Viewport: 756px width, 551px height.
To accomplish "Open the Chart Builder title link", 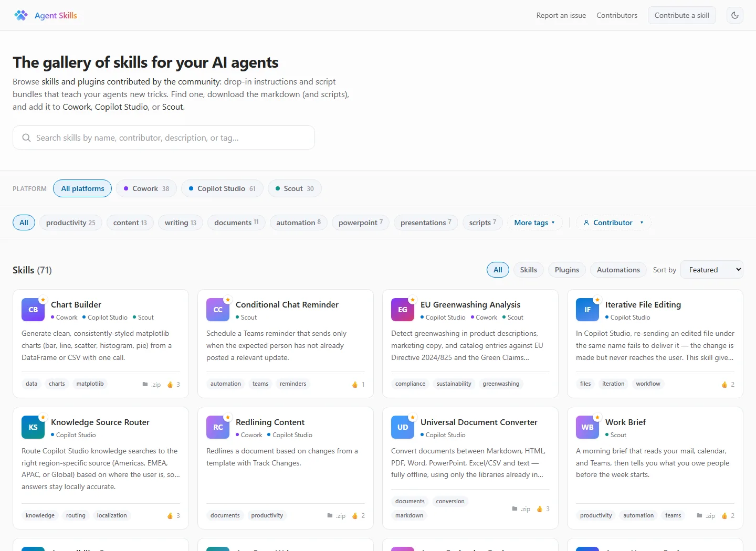I will pyautogui.click(x=76, y=304).
